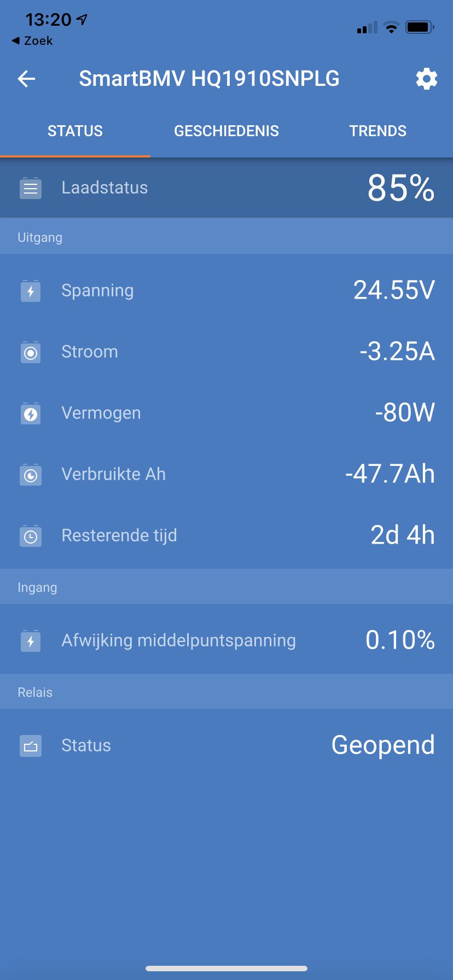453x980 pixels.
Task: Return to Zoek via status bar link
Action: pos(33,41)
